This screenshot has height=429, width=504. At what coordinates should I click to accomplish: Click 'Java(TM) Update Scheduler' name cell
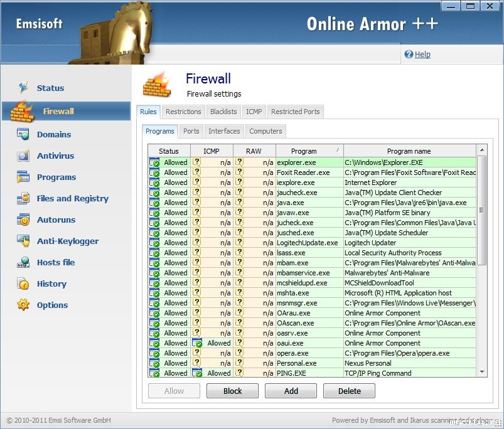pyautogui.click(x=410, y=233)
